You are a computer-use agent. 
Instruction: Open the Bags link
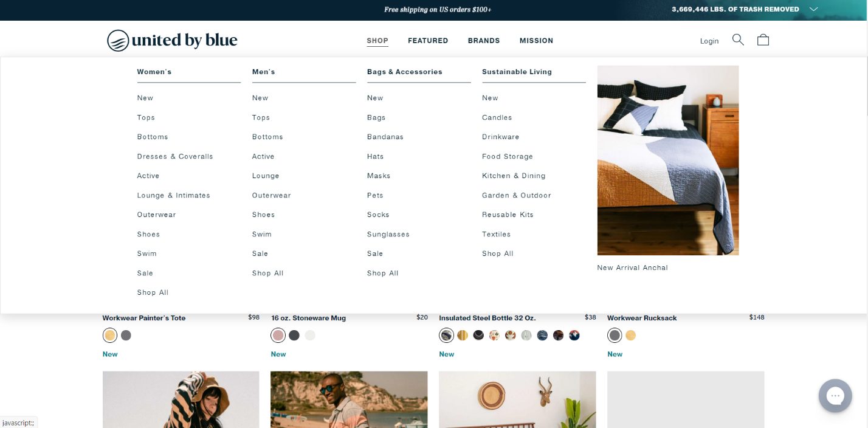click(376, 117)
